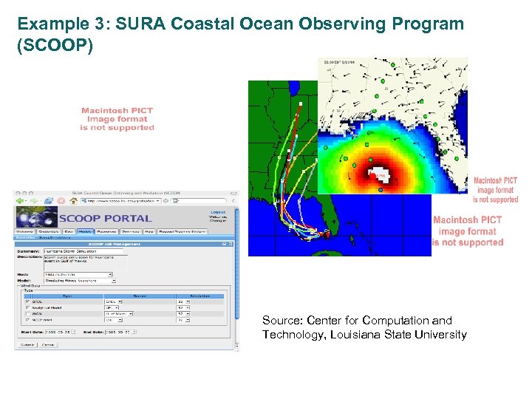532x399 pixels.
Task: Click the Description text area
Action: point(86,263)
